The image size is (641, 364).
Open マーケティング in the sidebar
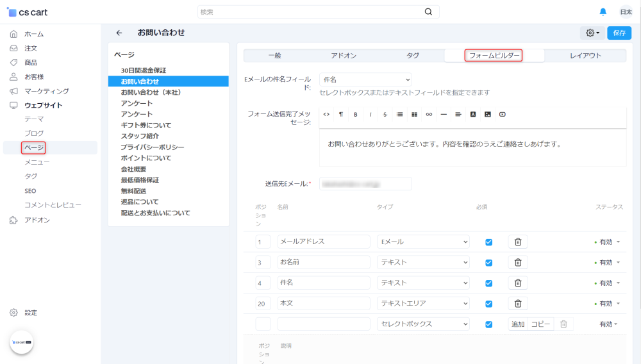47,91
